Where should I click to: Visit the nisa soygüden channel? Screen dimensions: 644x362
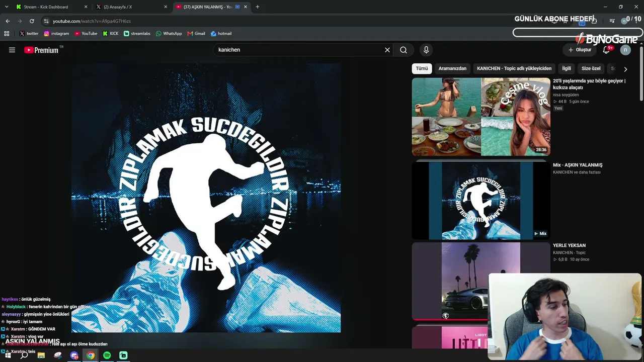(x=566, y=95)
